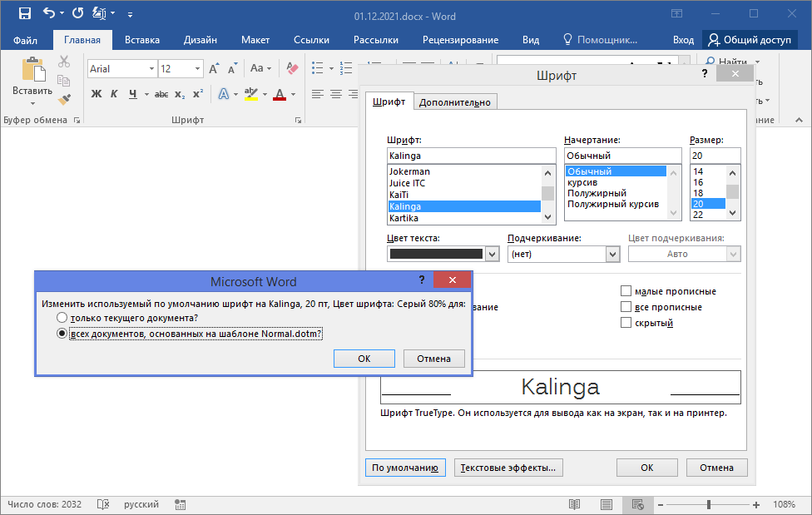Image resolution: width=812 pixels, height=515 pixels.
Task: Click the По умолчанию button
Action: [x=405, y=468]
